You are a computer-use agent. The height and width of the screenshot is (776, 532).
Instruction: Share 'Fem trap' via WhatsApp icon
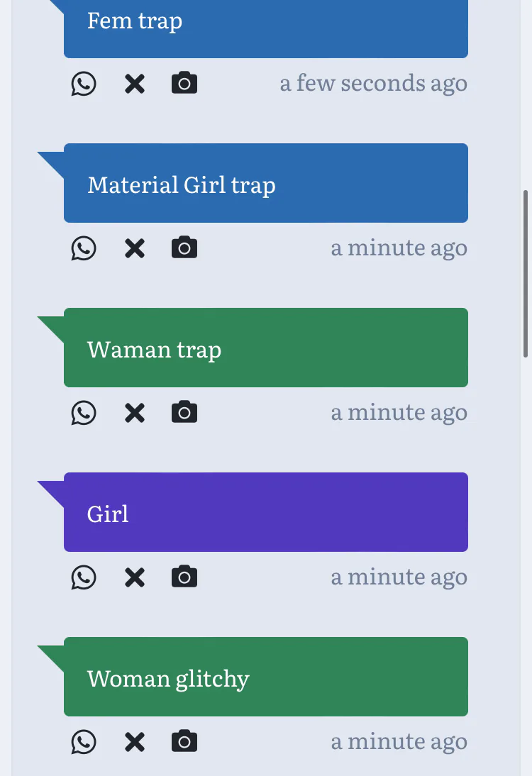coord(84,84)
